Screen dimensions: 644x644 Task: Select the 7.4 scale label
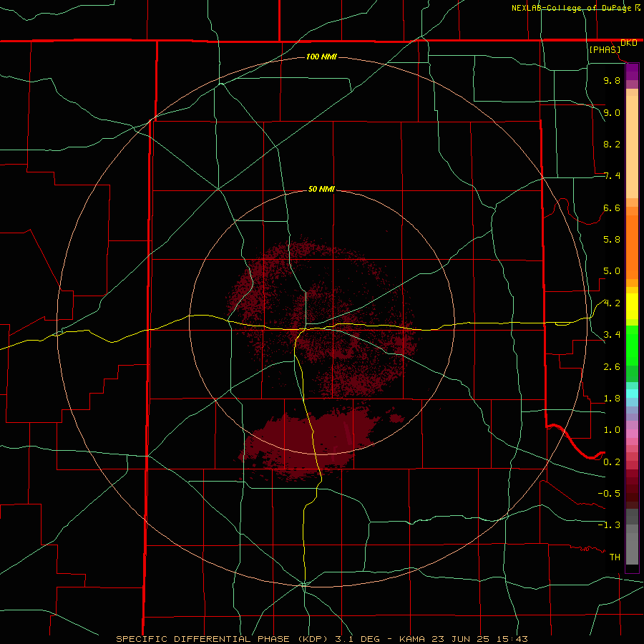click(x=612, y=176)
